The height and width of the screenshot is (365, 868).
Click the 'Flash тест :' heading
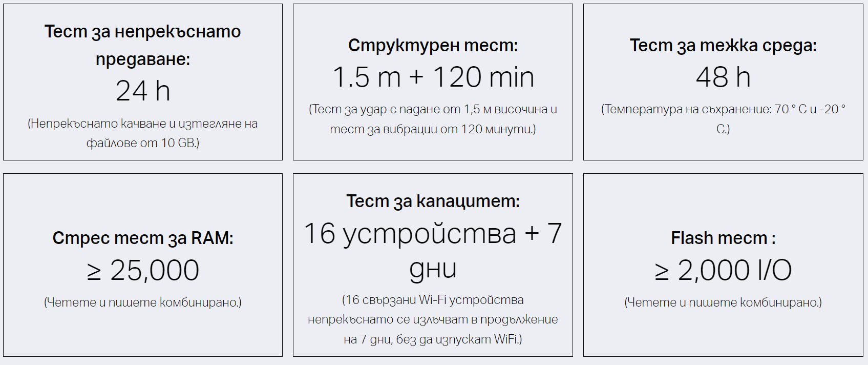pyautogui.click(x=723, y=238)
